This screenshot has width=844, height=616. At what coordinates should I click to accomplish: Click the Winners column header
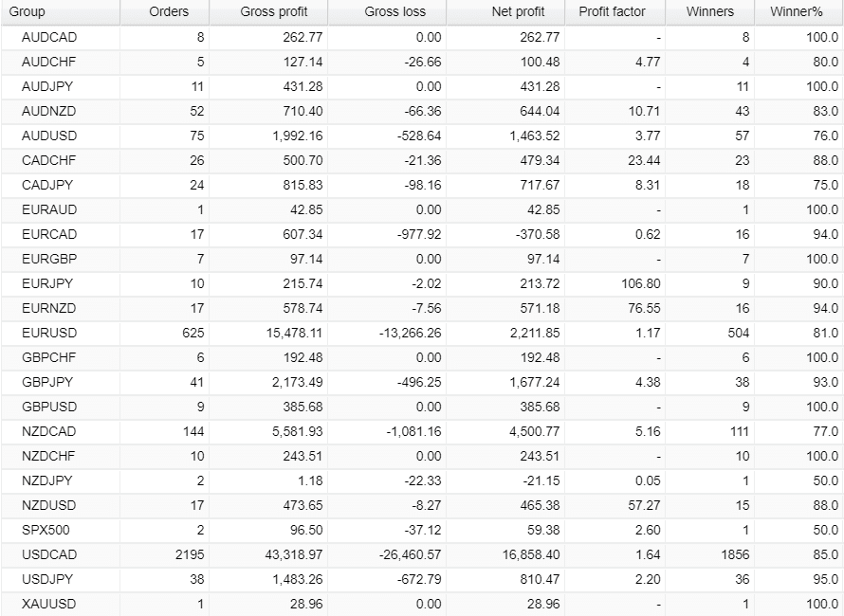[x=710, y=11]
